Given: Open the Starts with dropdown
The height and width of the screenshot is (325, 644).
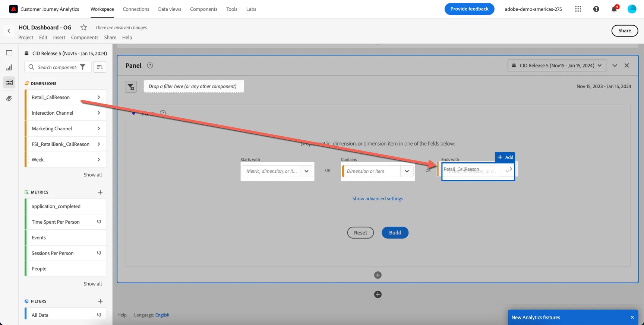Looking at the screenshot, I should point(306,171).
